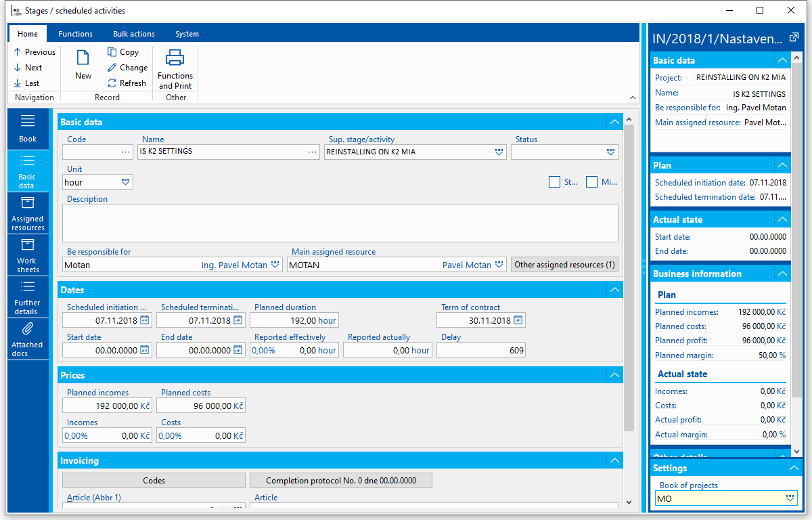Open Further details in sidebar
Screen dimensions: 812x520
tap(28, 297)
